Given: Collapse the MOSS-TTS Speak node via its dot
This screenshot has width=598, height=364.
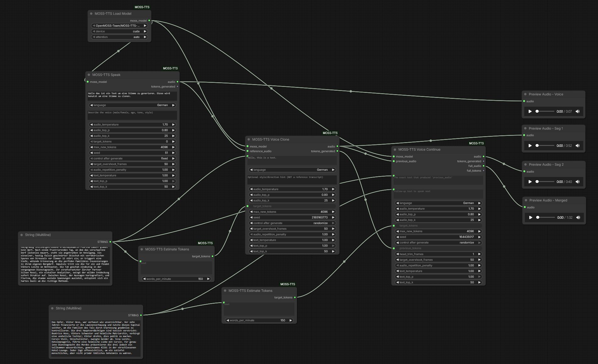Looking at the screenshot, I should point(89,75).
